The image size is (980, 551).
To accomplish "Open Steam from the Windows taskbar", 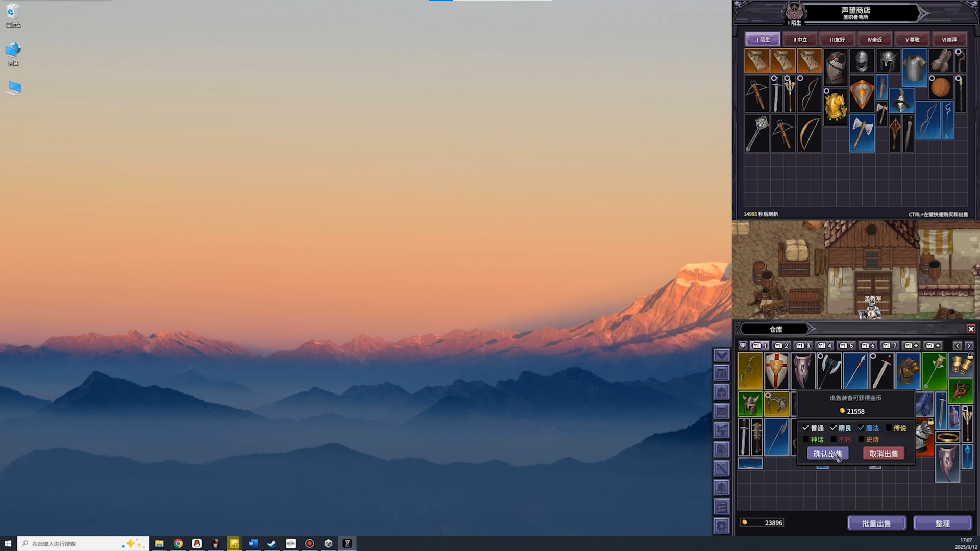I will (x=272, y=544).
